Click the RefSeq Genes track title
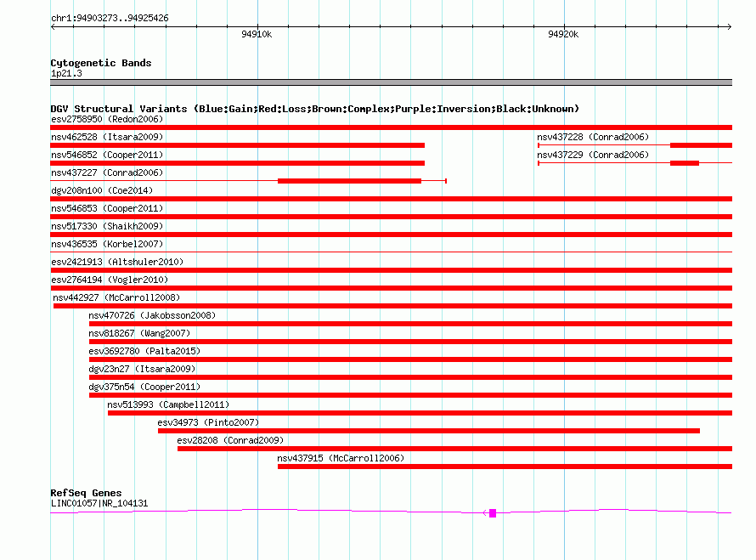Viewport: 756px width, 560px height. coord(86,493)
